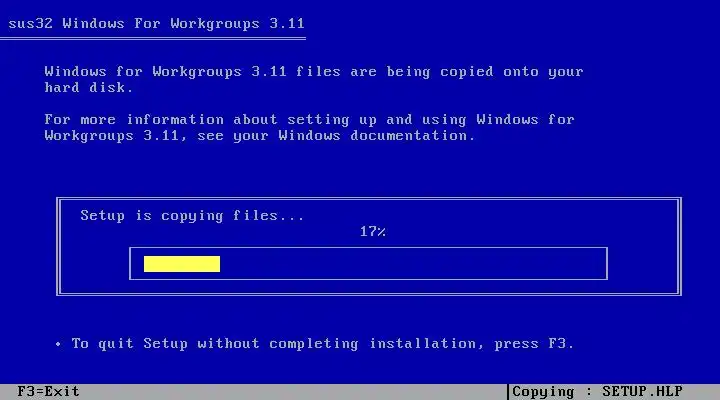The width and height of the screenshot is (720, 400).
Task: Click the double-line frame of the copying dialog
Action: click(369, 199)
